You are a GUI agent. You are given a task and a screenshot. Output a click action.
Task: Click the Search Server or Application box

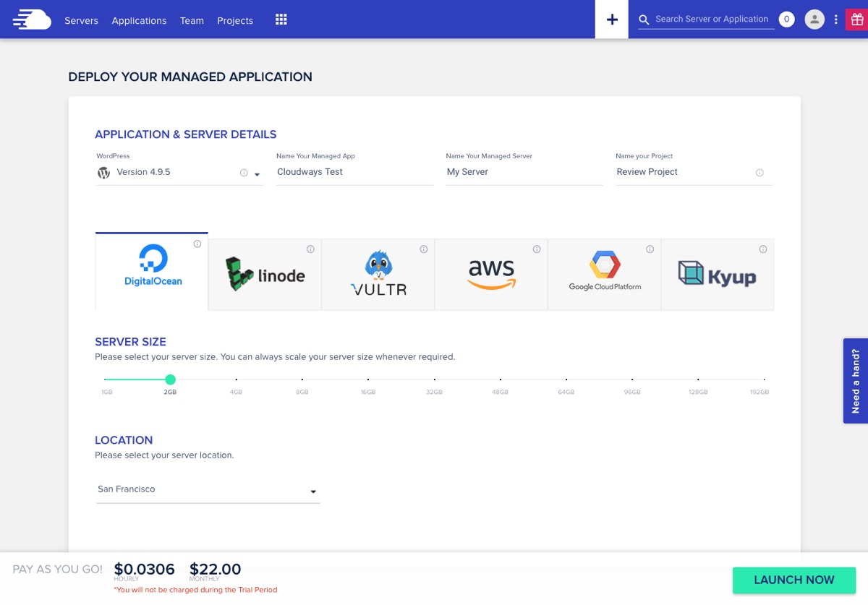(x=712, y=20)
